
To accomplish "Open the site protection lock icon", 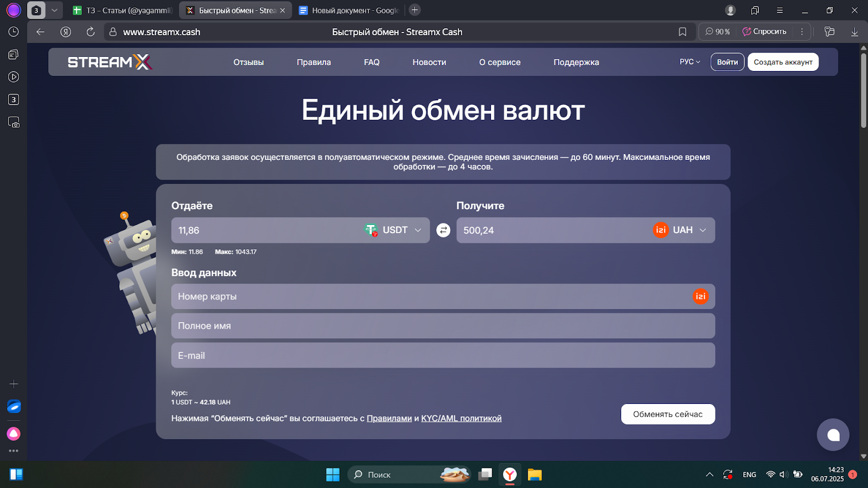I will pos(113,32).
